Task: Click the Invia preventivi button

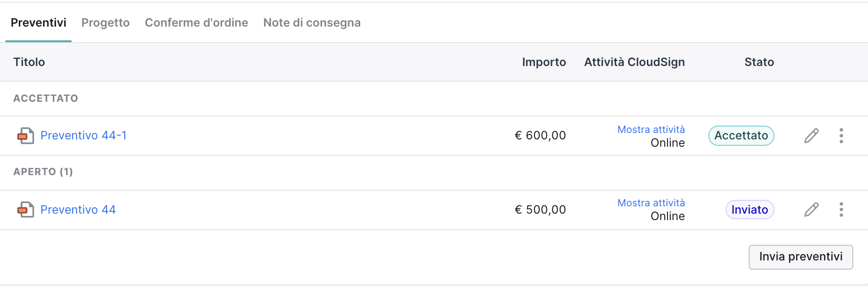Action: click(801, 257)
